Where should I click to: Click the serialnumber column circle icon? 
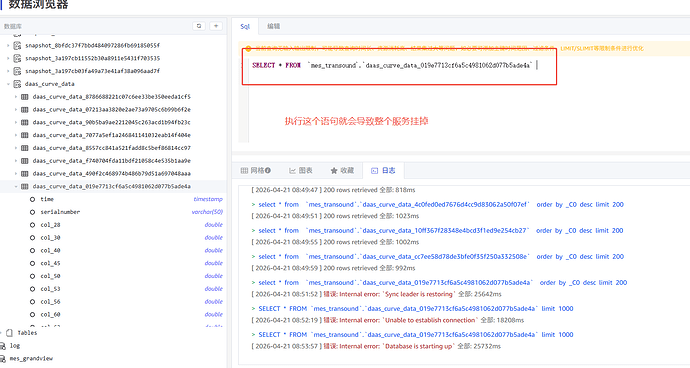pos(33,212)
